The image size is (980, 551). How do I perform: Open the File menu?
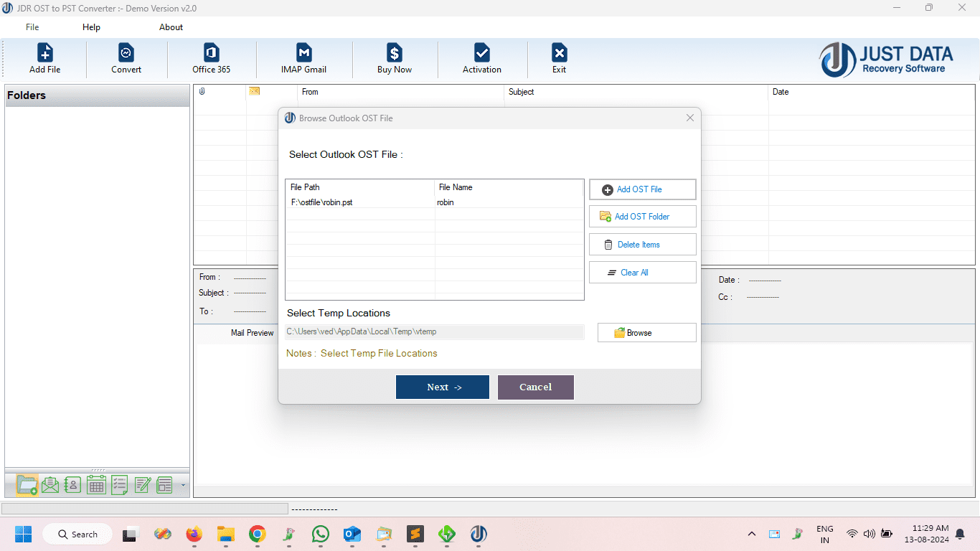[32, 27]
